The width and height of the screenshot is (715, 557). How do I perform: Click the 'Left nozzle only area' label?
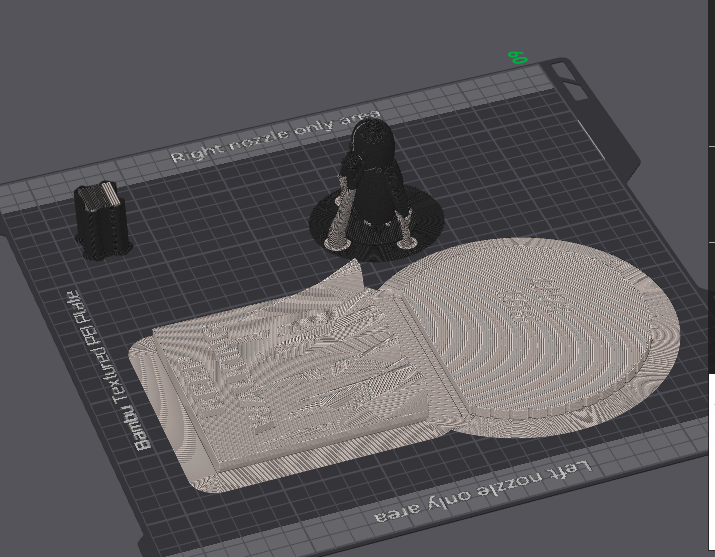482,491
